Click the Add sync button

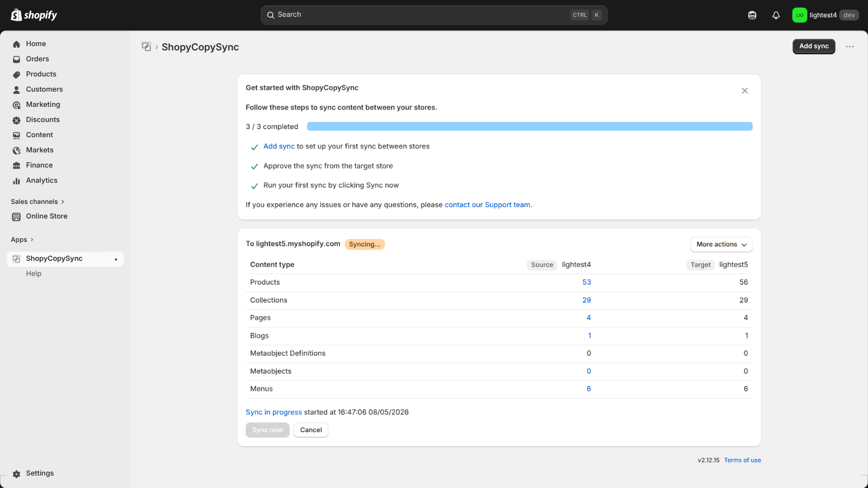click(814, 47)
